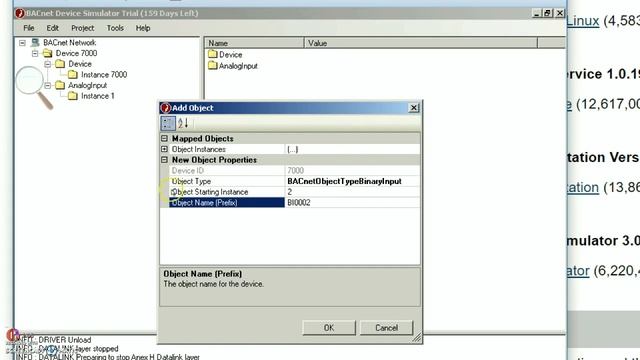Edit the Object Type value BACnetObjectTypeBinaryInput
Image resolution: width=640 pixels, height=360 pixels.
352,181
